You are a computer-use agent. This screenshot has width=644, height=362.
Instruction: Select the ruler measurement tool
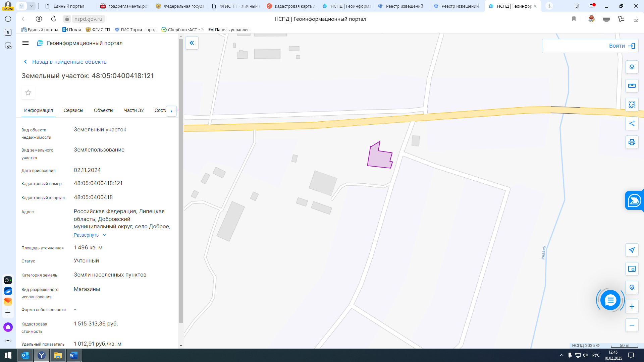632,86
